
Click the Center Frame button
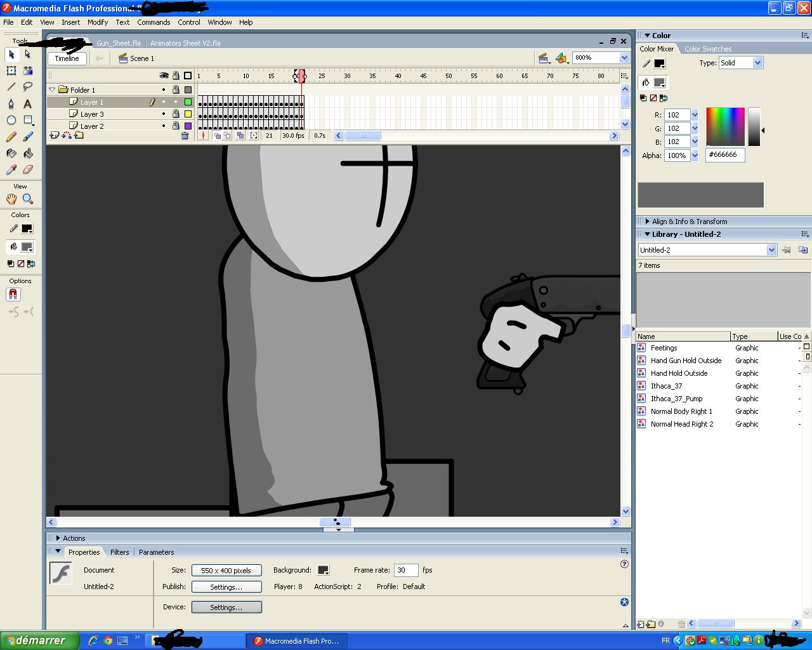click(x=204, y=135)
